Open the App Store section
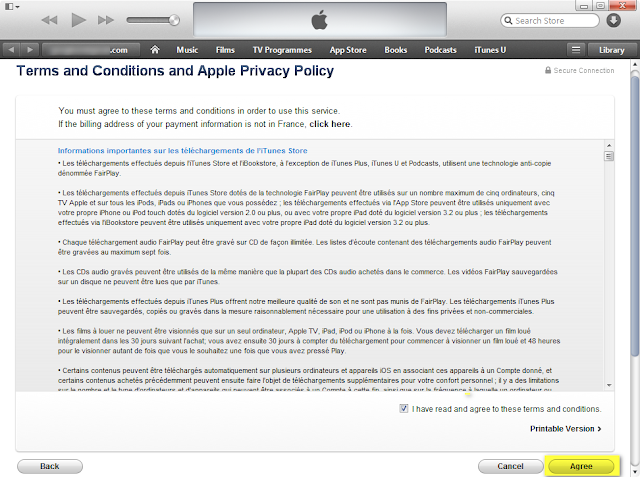This screenshot has height=477, width=640. [348, 50]
